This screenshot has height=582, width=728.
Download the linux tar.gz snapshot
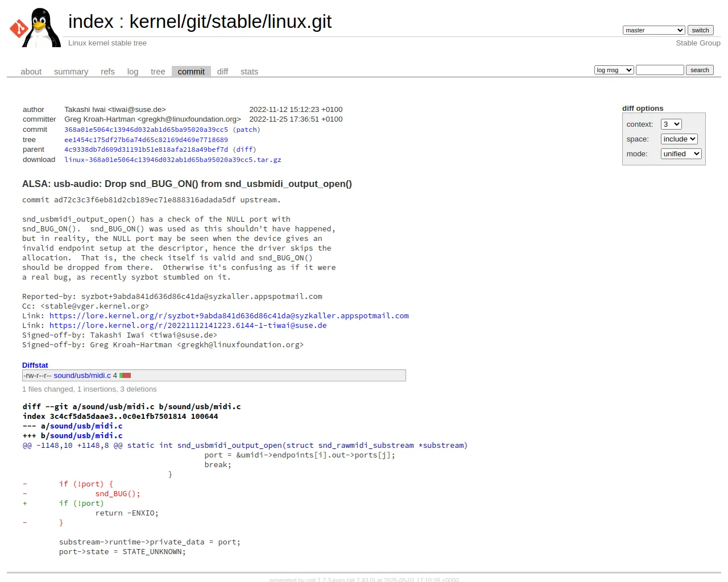tap(173, 160)
